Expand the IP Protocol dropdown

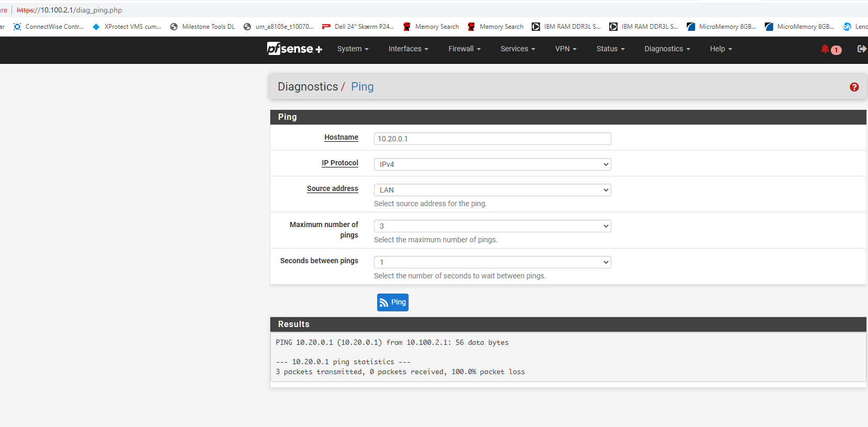pyautogui.click(x=492, y=164)
